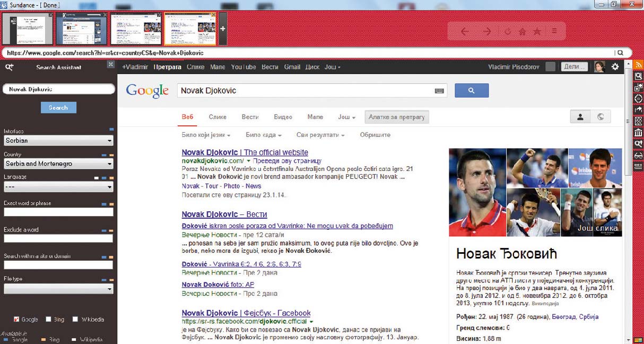Toggle personal results (person icon) view
Image resolution: width=644 pixels, height=344 pixels.
tap(580, 117)
